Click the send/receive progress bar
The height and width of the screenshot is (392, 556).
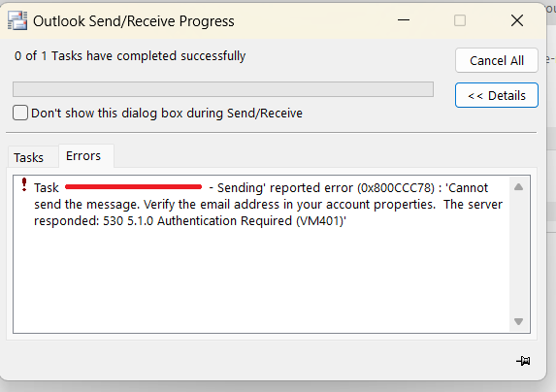[223, 89]
